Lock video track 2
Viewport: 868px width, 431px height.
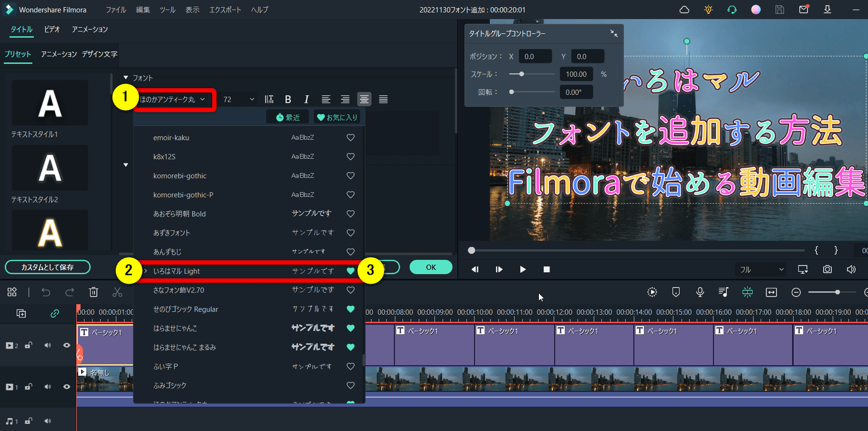tap(29, 345)
